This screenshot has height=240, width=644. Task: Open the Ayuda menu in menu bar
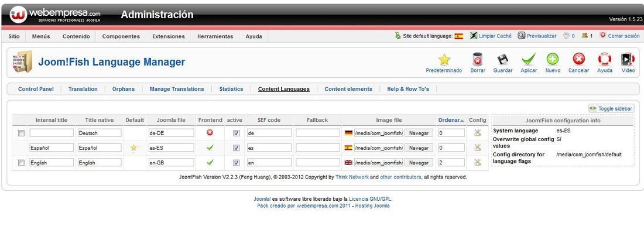tap(254, 36)
